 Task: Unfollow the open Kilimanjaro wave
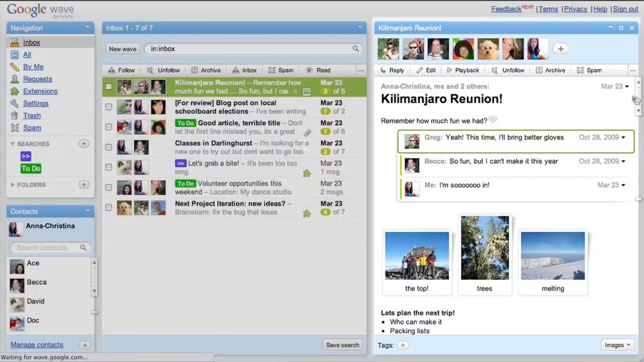click(x=508, y=70)
